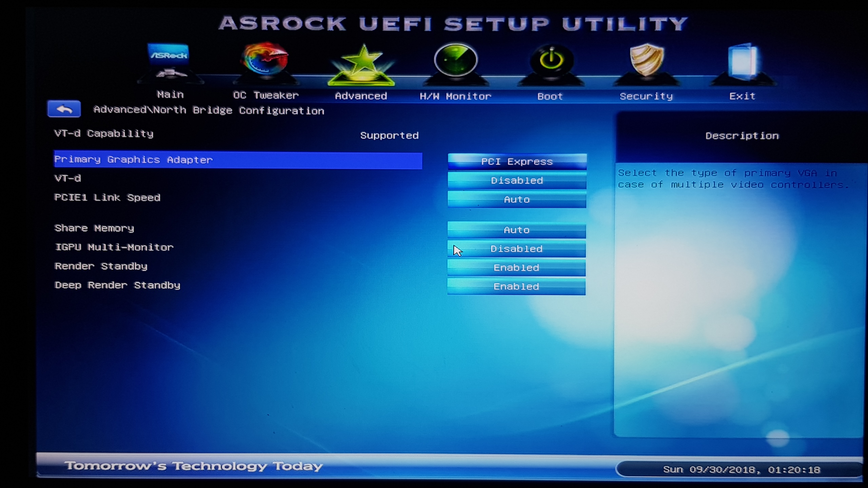The image size is (868, 488).
Task: Open PCIE1 Link Speed Auto dropdown
Action: [x=517, y=199]
